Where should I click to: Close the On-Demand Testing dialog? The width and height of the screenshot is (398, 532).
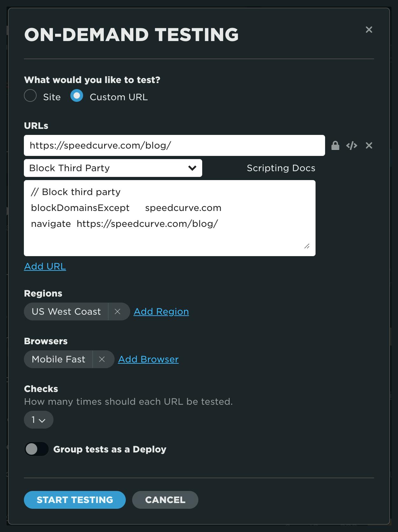coord(369,30)
